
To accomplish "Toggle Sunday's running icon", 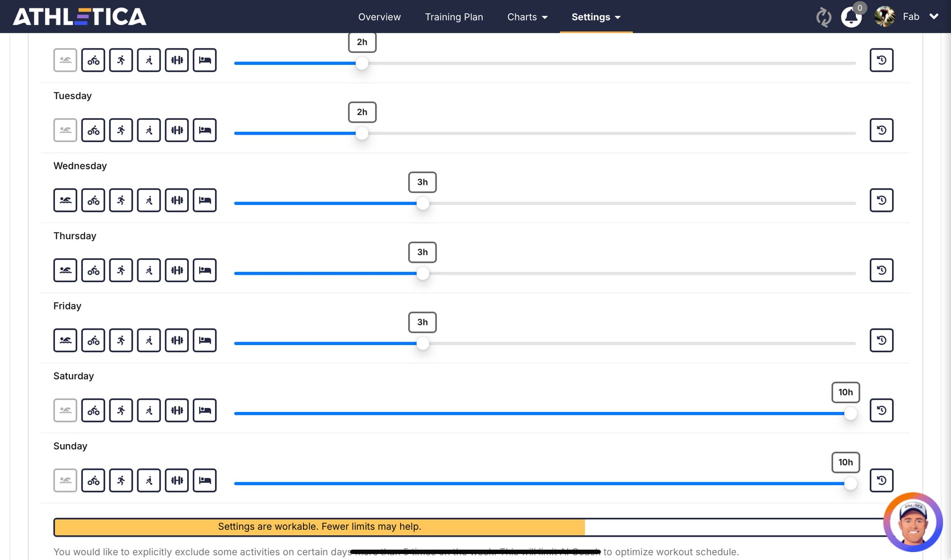I will (121, 481).
